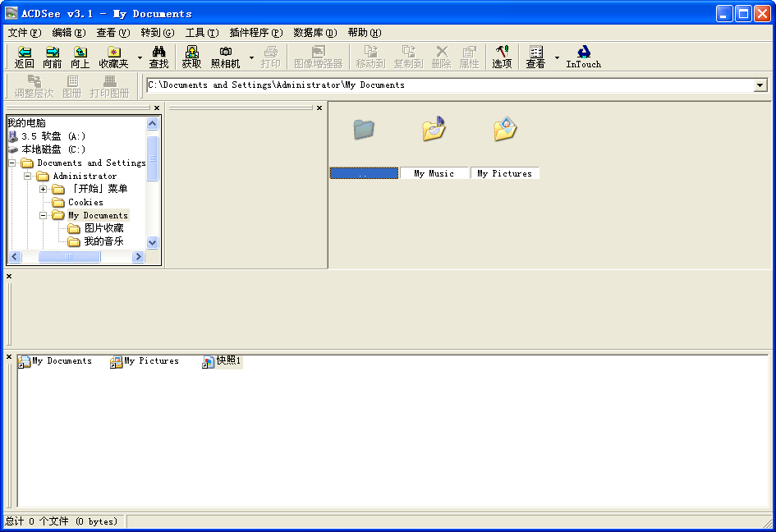
Task: Select 我的音乐 folder in tree
Action: point(104,241)
